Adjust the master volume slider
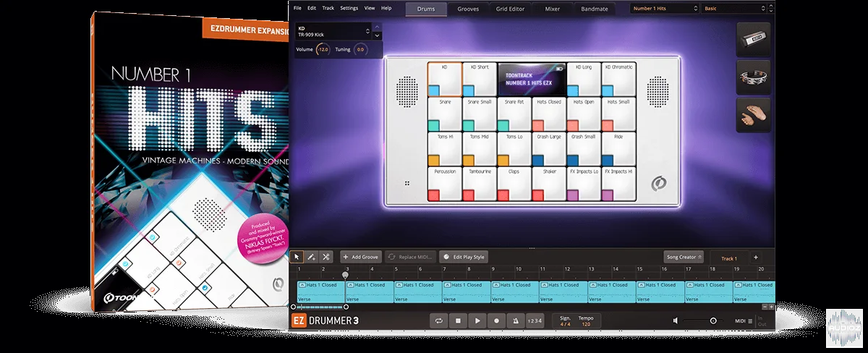The height and width of the screenshot is (353, 868). [703, 320]
